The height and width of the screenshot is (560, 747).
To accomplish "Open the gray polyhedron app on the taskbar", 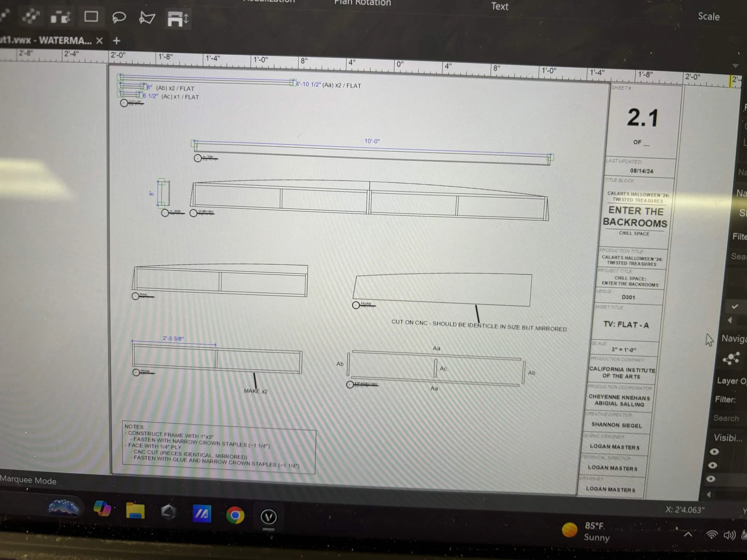I will pos(169,513).
